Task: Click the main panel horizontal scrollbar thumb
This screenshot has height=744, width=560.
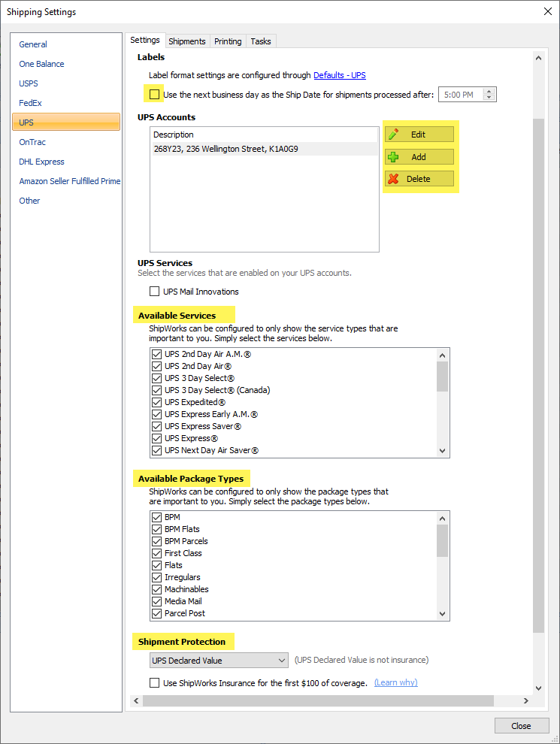Action: pos(318,700)
